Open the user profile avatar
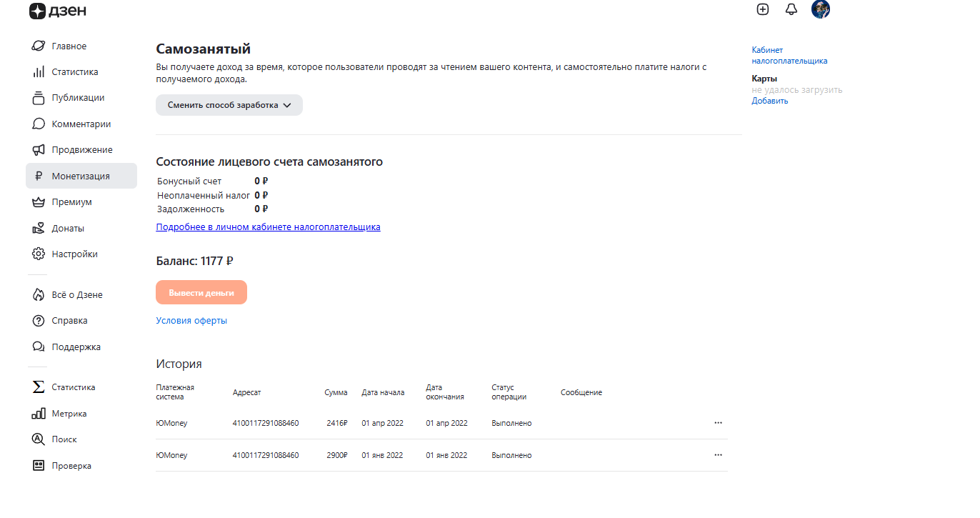 (820, 9)
